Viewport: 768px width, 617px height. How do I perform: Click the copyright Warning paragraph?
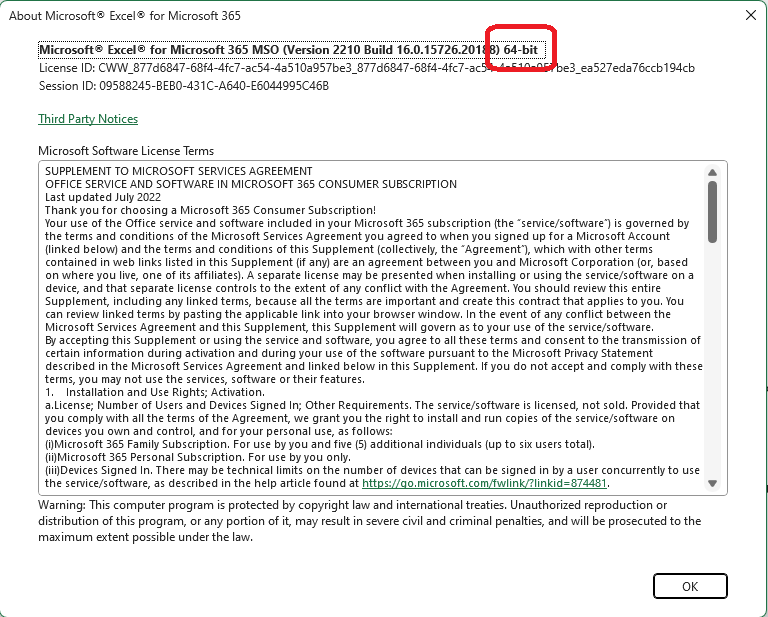click(x=370, y=521)
